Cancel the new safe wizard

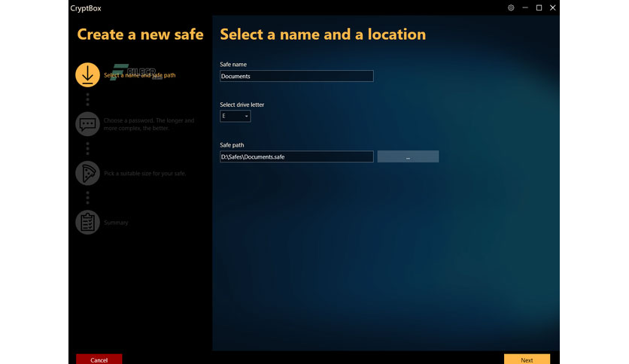[99, 359]
